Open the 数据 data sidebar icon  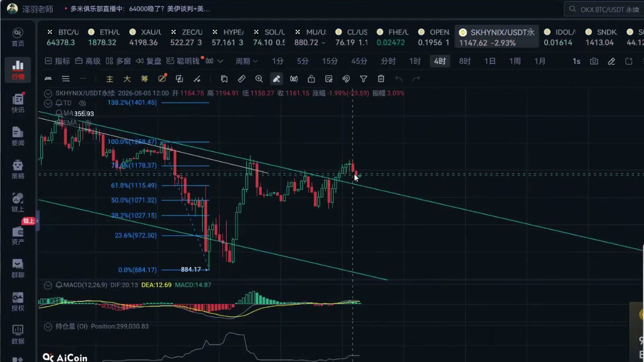click(17, 335)
